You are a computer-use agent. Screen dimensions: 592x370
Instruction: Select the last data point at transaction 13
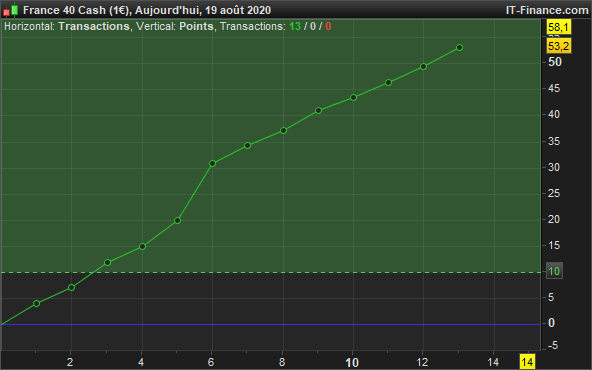459,48
